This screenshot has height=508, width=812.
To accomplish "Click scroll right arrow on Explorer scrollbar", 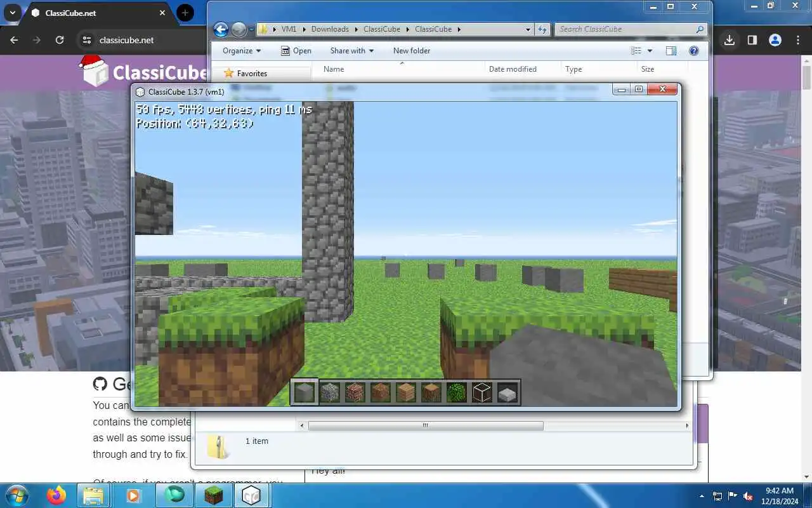I will coord(687,425).
